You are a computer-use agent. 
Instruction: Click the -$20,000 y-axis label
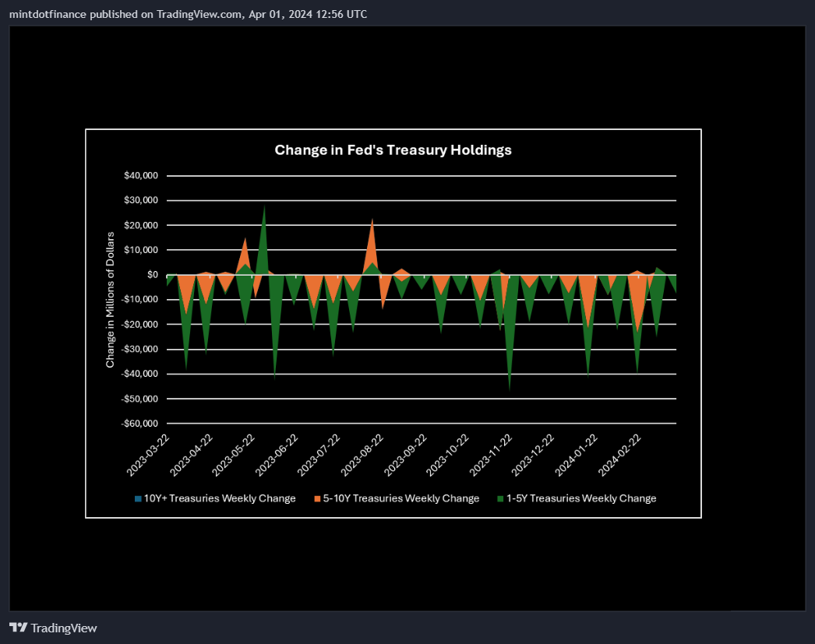click(x=139, y=324)
